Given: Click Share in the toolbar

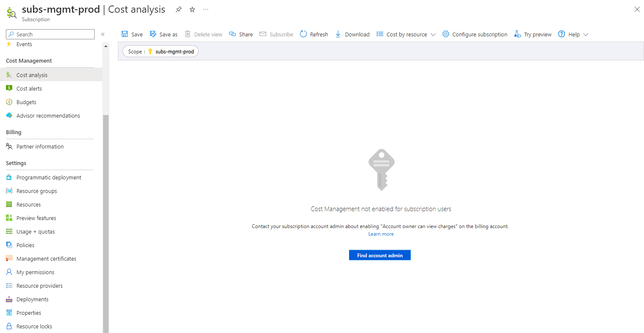Looking at the screenshot, I should click(x=241, y=34).
